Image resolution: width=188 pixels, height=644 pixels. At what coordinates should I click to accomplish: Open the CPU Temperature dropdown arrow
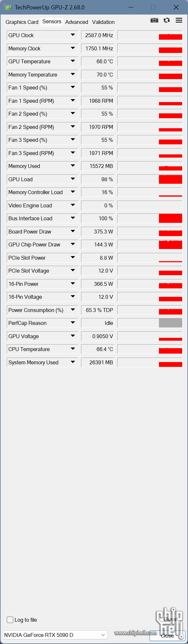(73, 349)
